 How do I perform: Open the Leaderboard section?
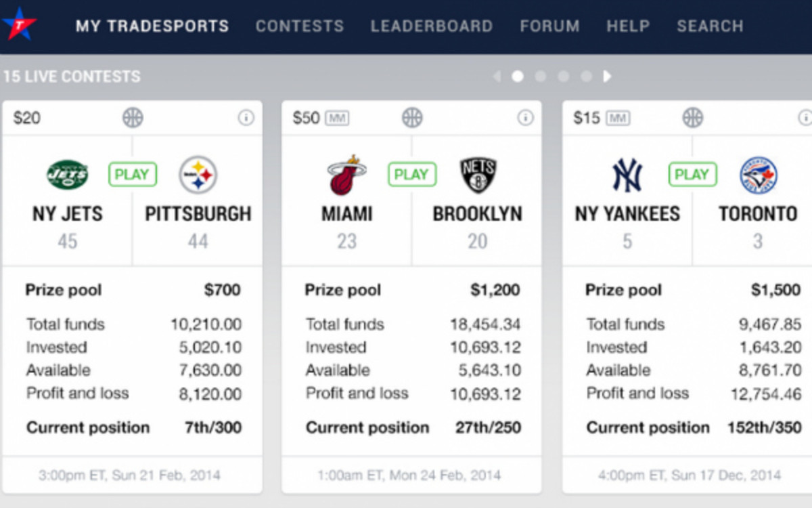(x=432, y=26)
